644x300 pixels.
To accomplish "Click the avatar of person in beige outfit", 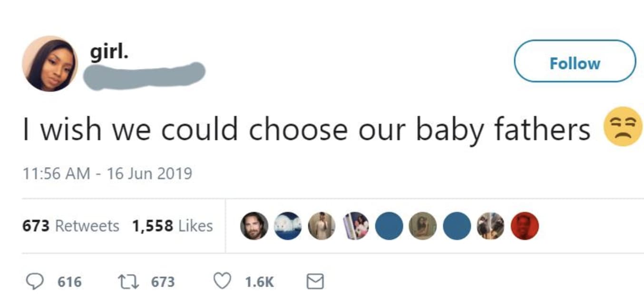I will pos(322,226).
